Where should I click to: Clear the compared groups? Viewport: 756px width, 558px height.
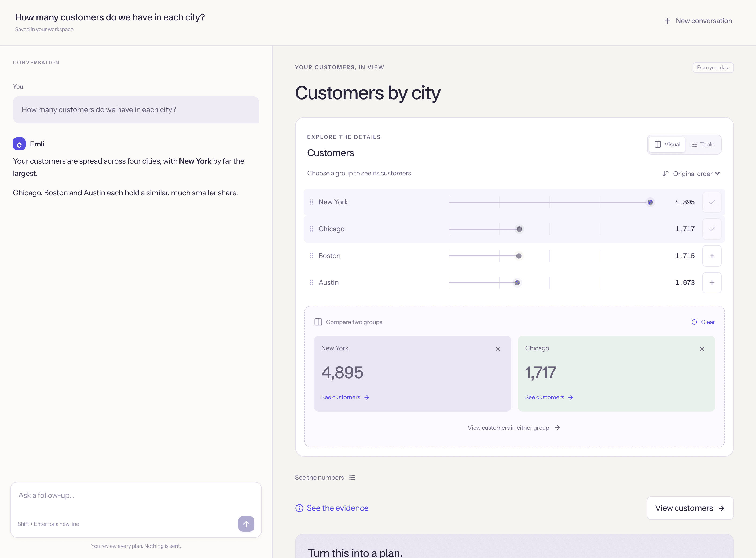(x=703, y=322)
